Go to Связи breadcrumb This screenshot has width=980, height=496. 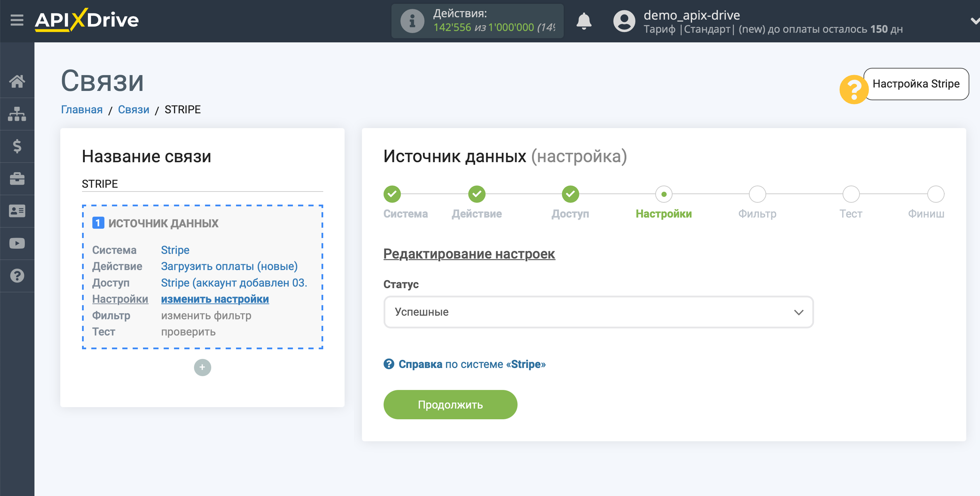tap(134, 110)
